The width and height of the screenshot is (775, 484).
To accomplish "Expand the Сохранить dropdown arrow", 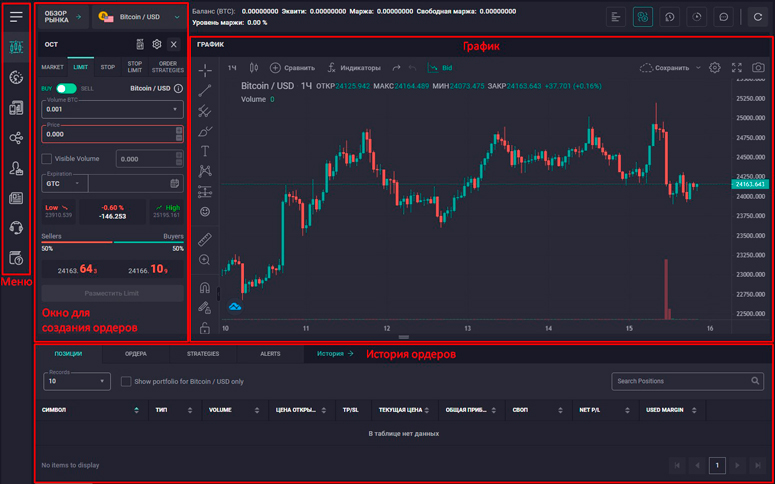I will tap(698, 68).
